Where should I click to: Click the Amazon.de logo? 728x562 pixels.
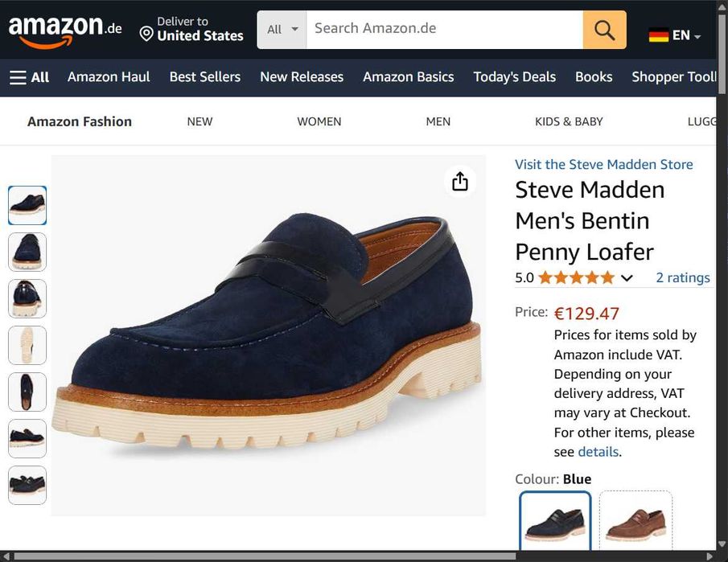(64, 31)
